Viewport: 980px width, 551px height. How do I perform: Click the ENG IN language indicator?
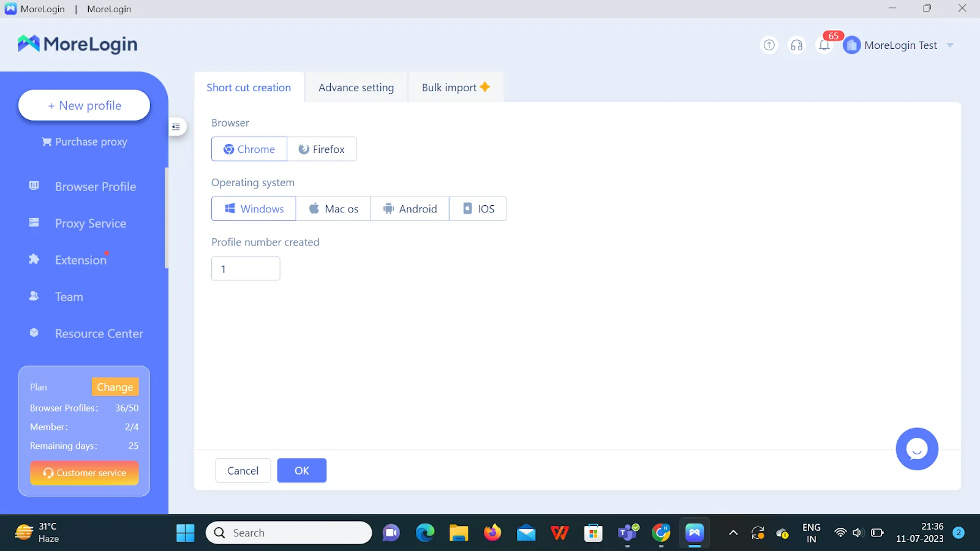[x=812, y=533]
